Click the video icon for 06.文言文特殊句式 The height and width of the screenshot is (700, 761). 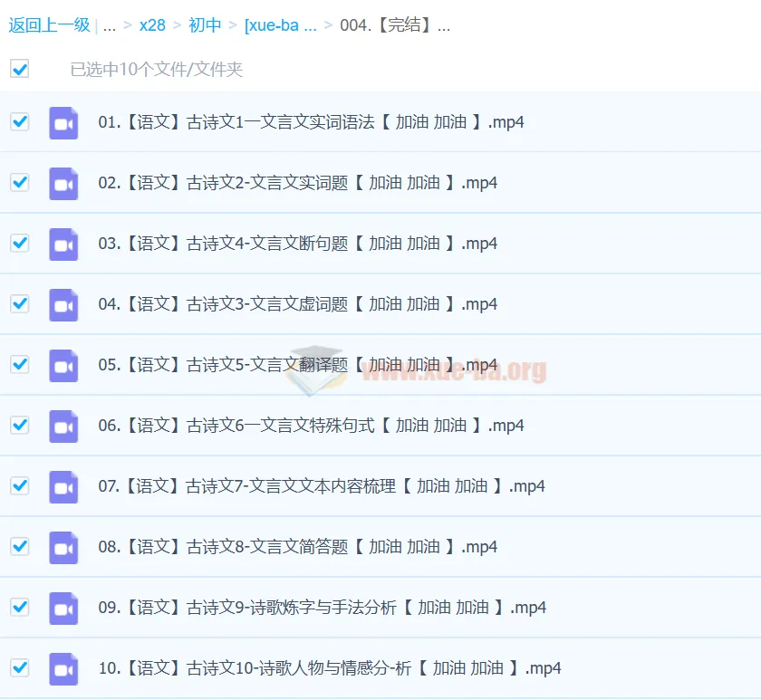[63, 425]
